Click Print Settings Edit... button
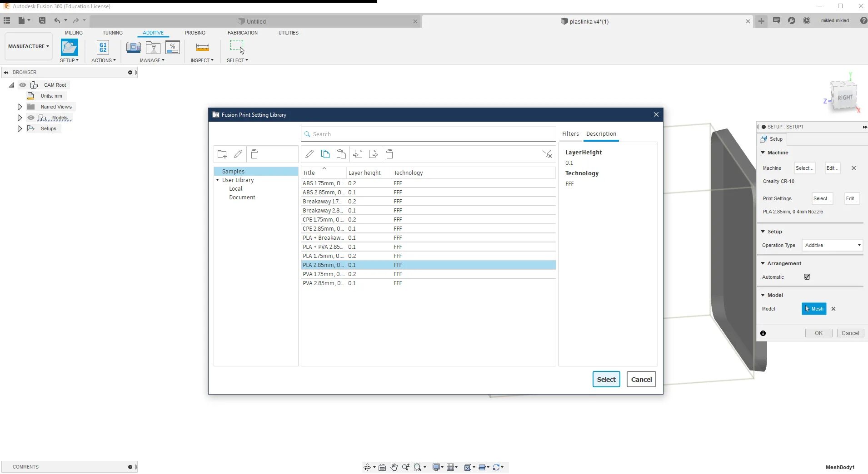 tap(852, 198)
